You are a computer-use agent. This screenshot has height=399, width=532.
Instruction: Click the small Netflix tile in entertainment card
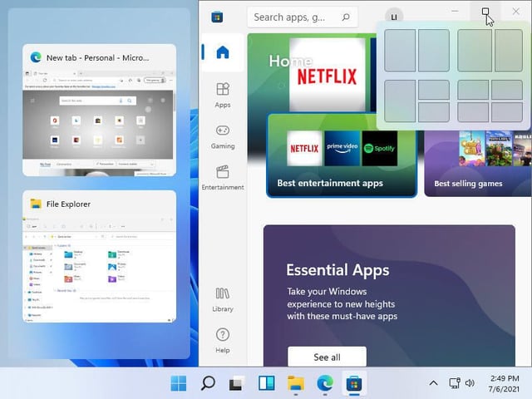point(304,149)
